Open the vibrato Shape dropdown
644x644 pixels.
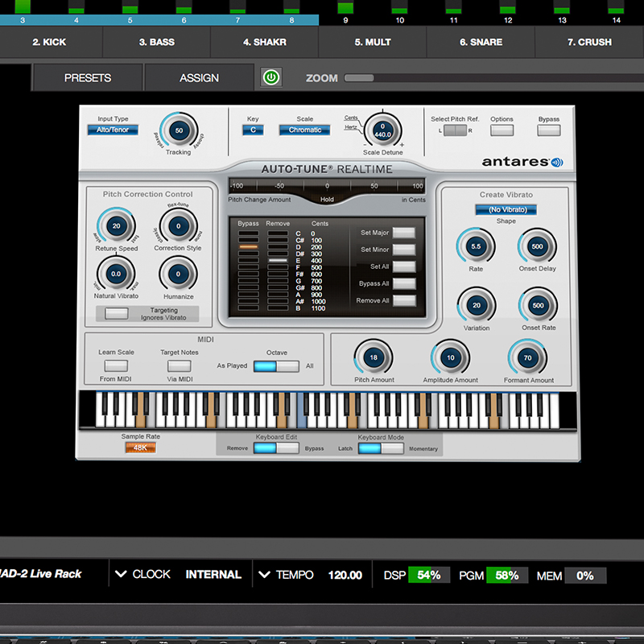[x=506, y=209]
